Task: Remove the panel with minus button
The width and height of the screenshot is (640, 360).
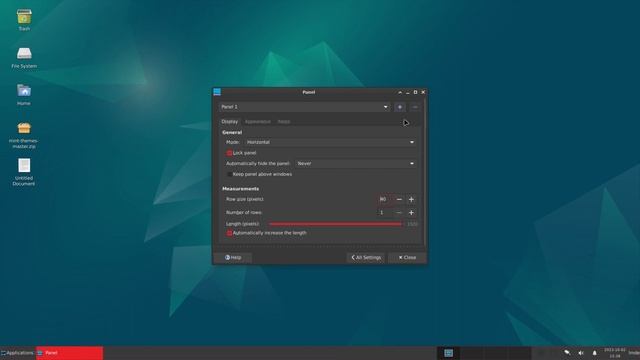Action: pos(415,107)
